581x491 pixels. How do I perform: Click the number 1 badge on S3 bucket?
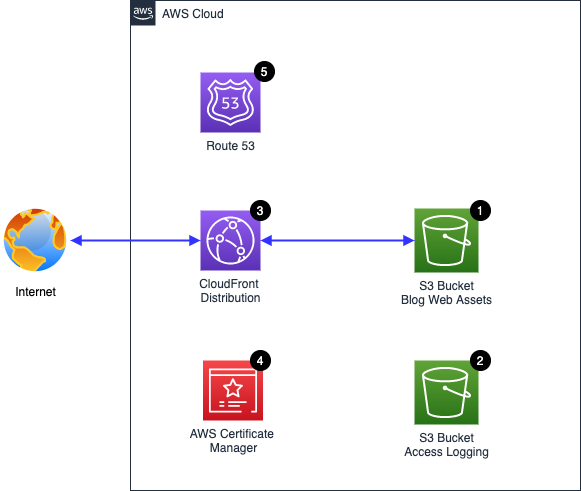click(x=480, y=210)
